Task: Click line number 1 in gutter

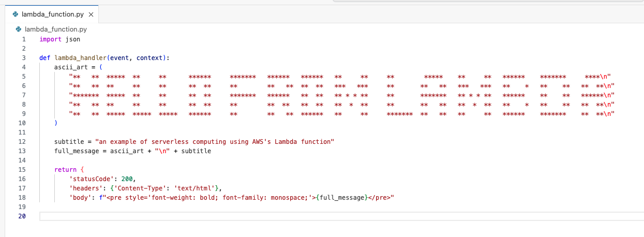Action: pos(24,39)
